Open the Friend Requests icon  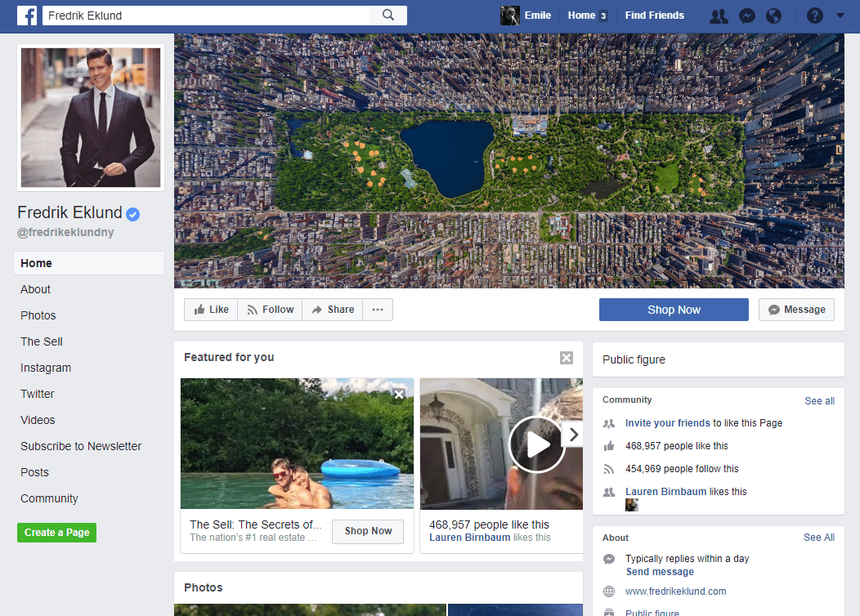(719, 16)
